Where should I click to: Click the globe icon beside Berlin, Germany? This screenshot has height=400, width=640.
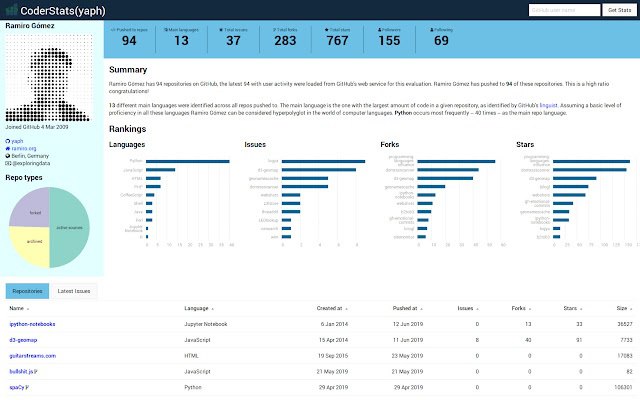click(7, 156)
